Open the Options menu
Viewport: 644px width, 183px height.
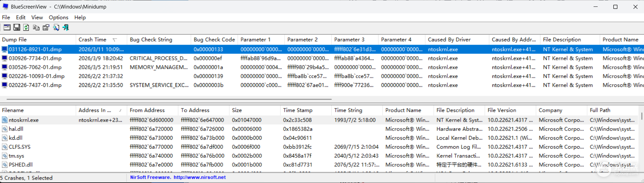click(x=59, y=17)
